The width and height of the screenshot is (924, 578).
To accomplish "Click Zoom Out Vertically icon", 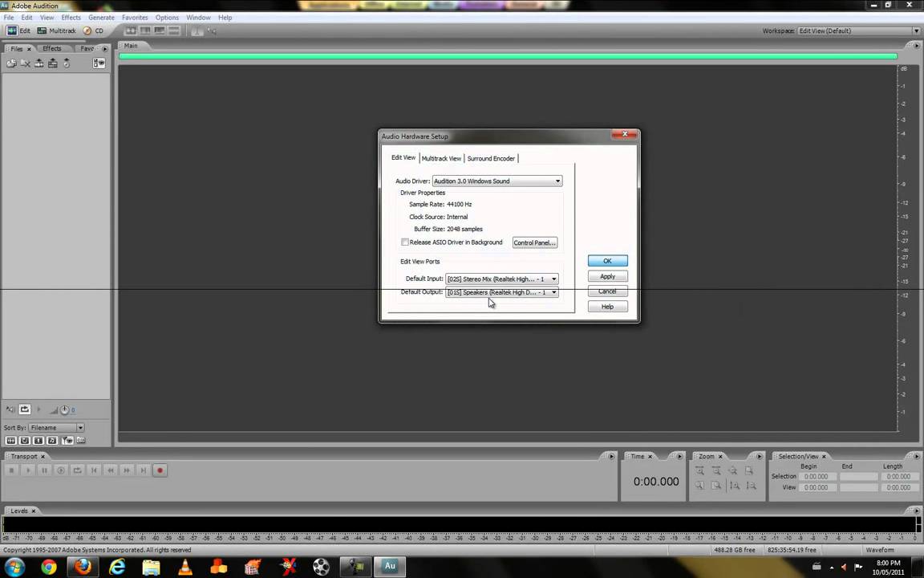I will 751,486.
